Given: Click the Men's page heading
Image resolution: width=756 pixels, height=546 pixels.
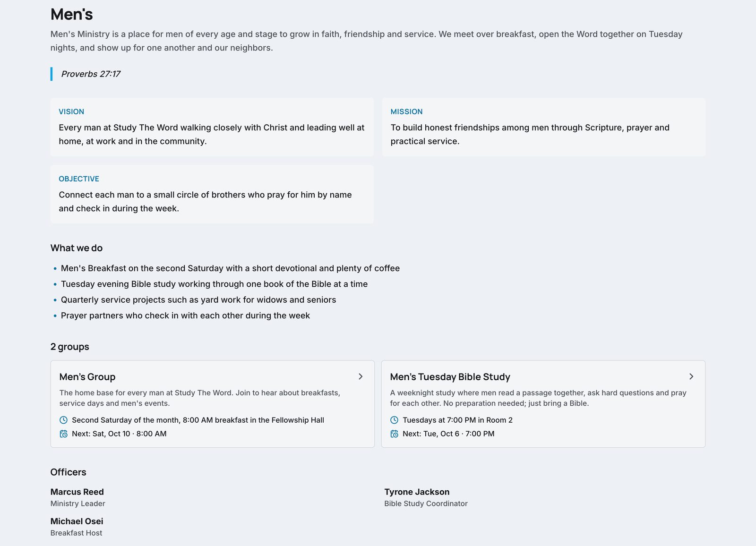Looking at the screenshot, I should [x=72, y=15].
